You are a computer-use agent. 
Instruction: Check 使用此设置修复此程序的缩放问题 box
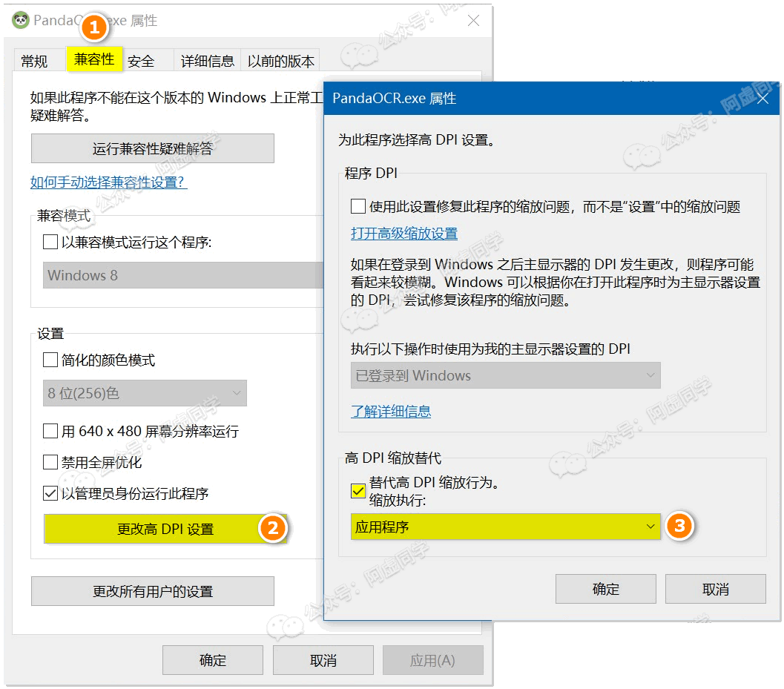click(358, 206)
